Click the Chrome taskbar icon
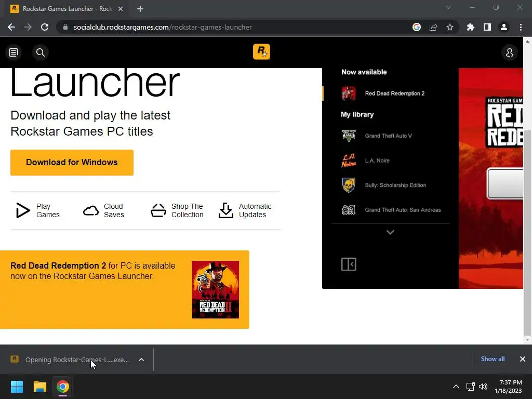Image resolution: width=532 pixels, height=399 pixels. 63,387
